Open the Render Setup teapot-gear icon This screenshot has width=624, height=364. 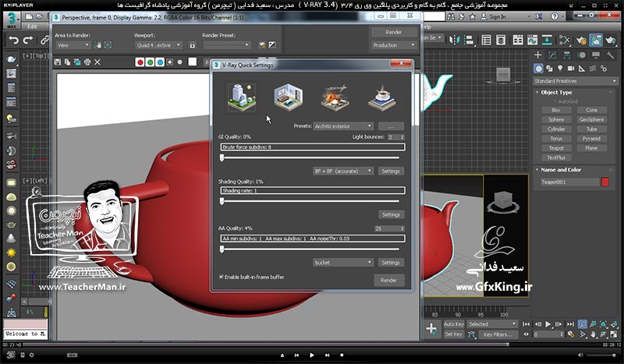pyautogui.click(x=581, y=40)
